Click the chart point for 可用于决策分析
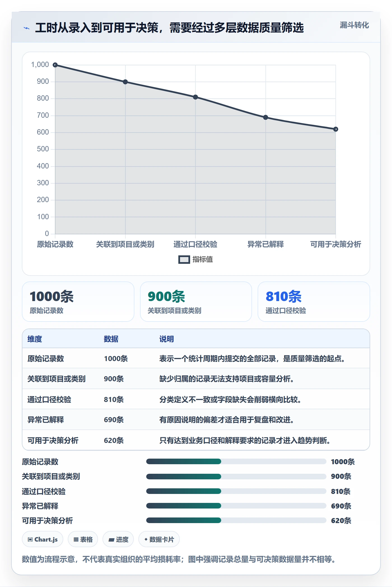Screen dimensions: 392x587 point(336,129)
